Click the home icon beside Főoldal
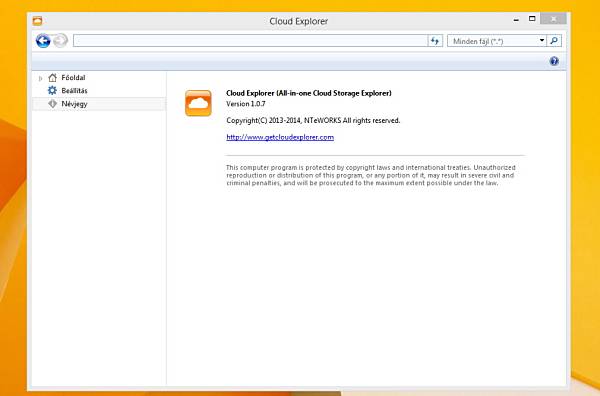This screenshot has height=396, width=600. point(52,78)
